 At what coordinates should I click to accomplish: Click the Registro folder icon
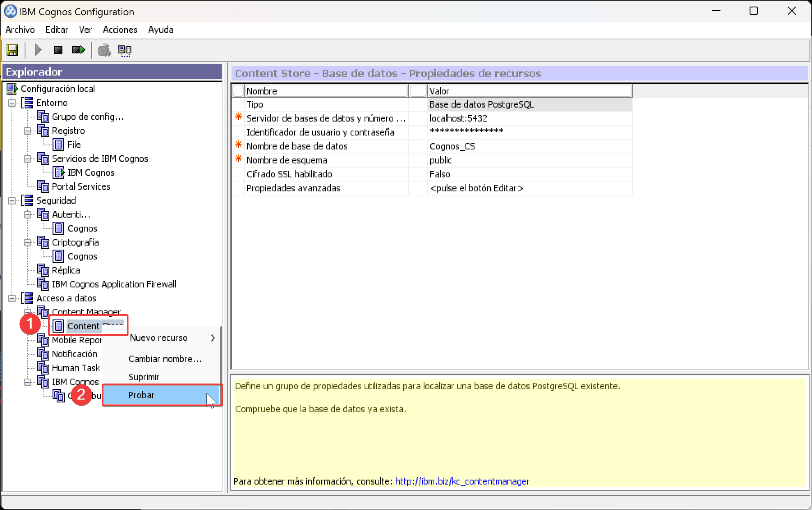pyautogui.click(x=43, y=131)
